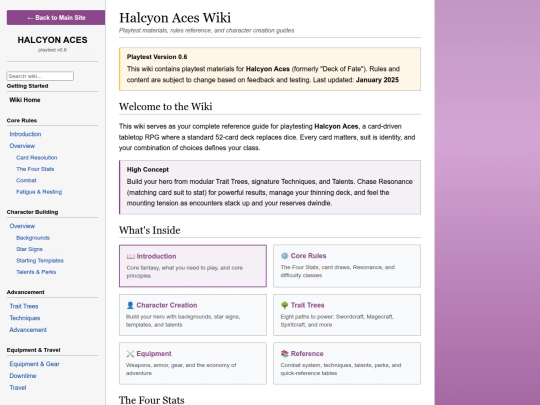
Task: Click The Four Stats page heading
Action: [x=152, y=400]
